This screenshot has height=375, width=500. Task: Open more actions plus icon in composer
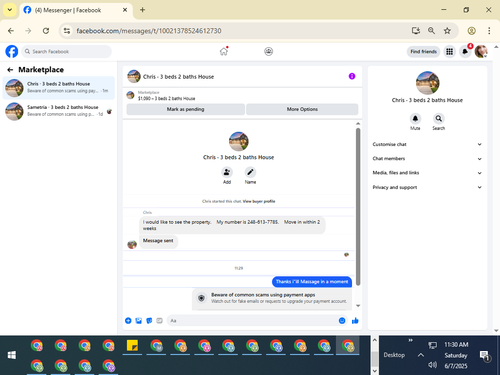(x=128, y=321)
